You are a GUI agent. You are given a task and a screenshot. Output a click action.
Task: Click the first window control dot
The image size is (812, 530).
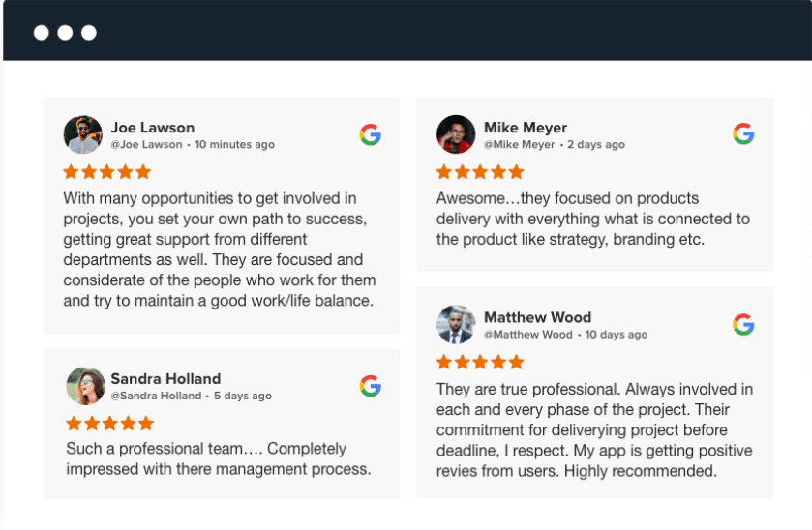pos(42,32)
